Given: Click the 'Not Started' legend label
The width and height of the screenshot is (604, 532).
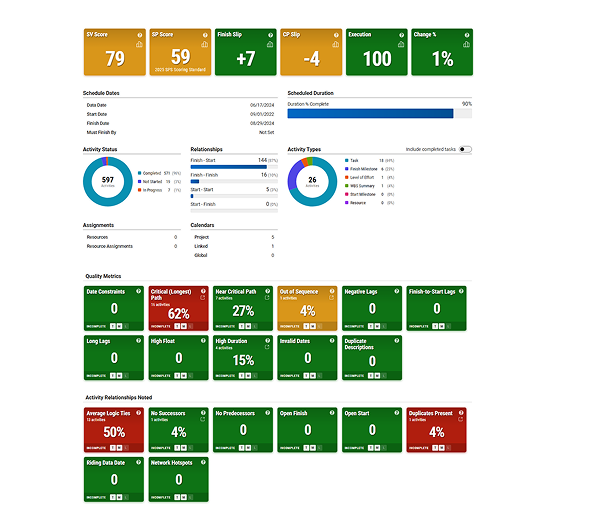Looking at the screenshot, I should pos(152,182).
